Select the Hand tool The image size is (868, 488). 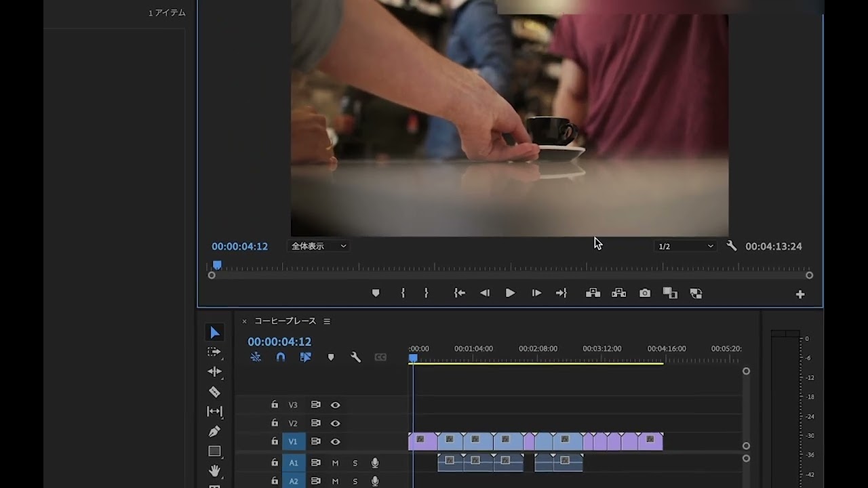214,470
